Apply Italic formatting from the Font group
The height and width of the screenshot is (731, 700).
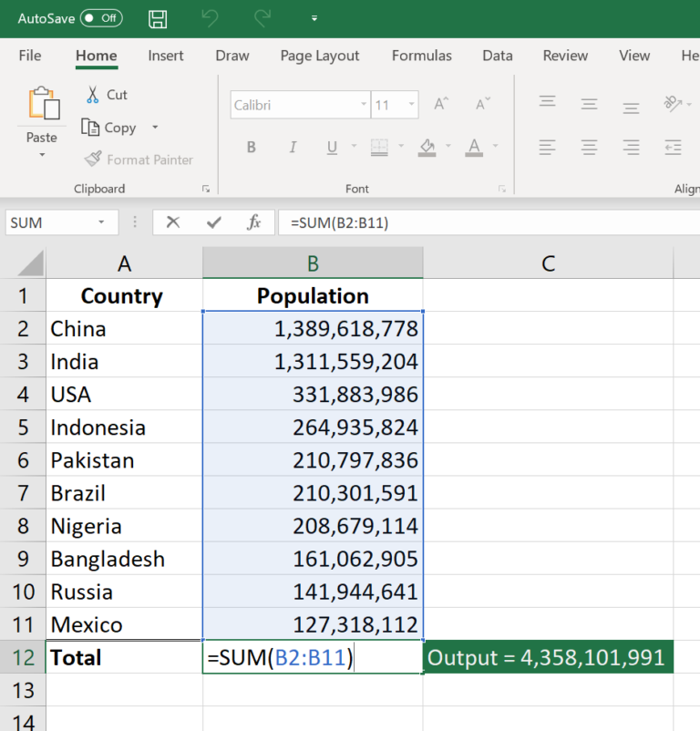pos(293,147)
